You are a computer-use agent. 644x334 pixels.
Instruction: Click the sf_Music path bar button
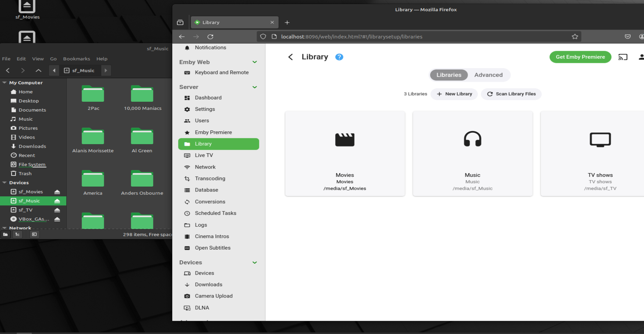click(80, 71)
